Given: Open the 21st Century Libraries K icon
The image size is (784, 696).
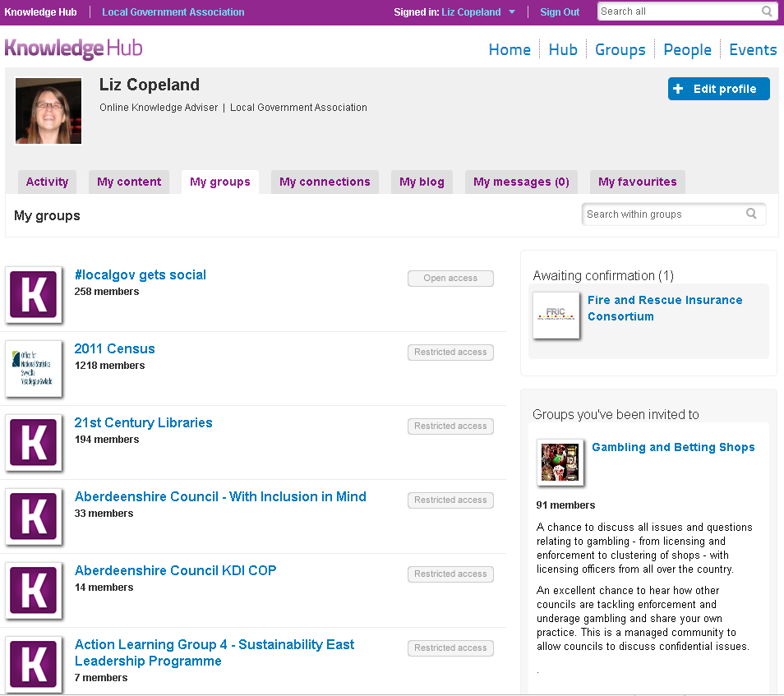Looking at the screenshot, I should click(x=34, y=443).
